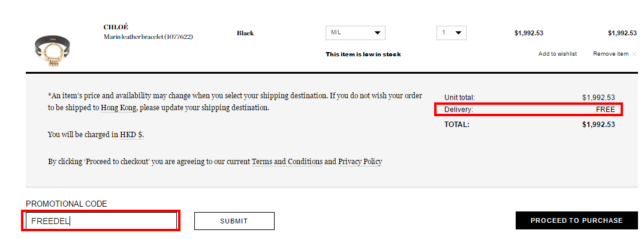Image resolution: width=644 pixels, height=239 pixels.
Task: Click the Chloé bracelet thumbnail image
Action: (52, 52)
